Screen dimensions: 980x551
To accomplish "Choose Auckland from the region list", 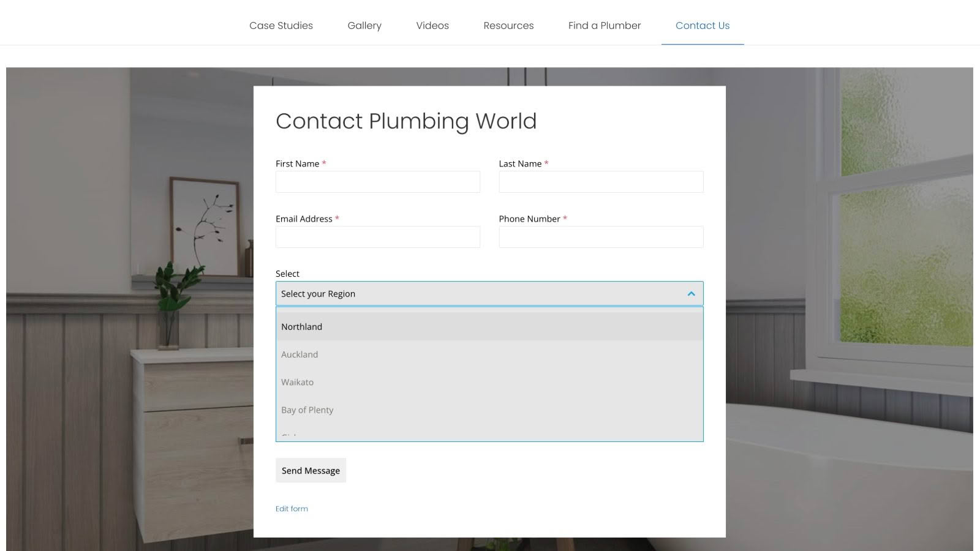I will click(x=489, y=354).
